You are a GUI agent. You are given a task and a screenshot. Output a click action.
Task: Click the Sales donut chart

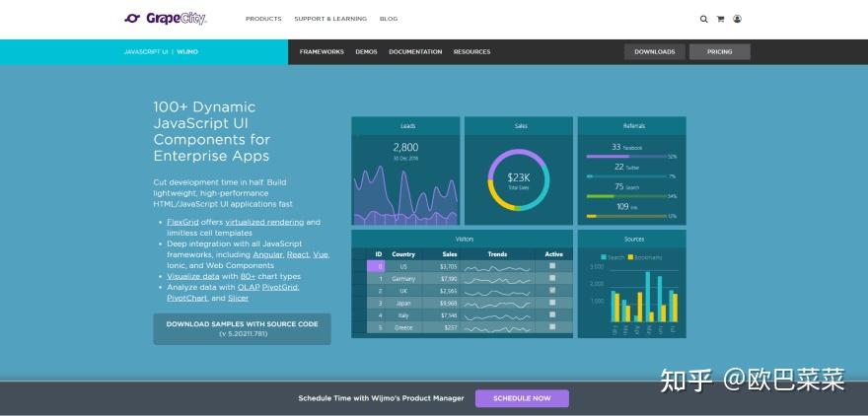(x=519, y=179)
